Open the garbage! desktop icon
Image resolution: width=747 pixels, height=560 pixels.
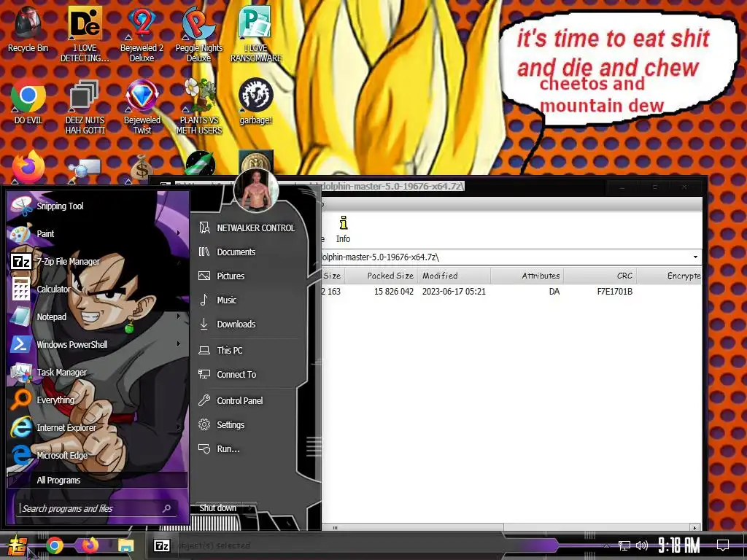(x=256, y=101)
